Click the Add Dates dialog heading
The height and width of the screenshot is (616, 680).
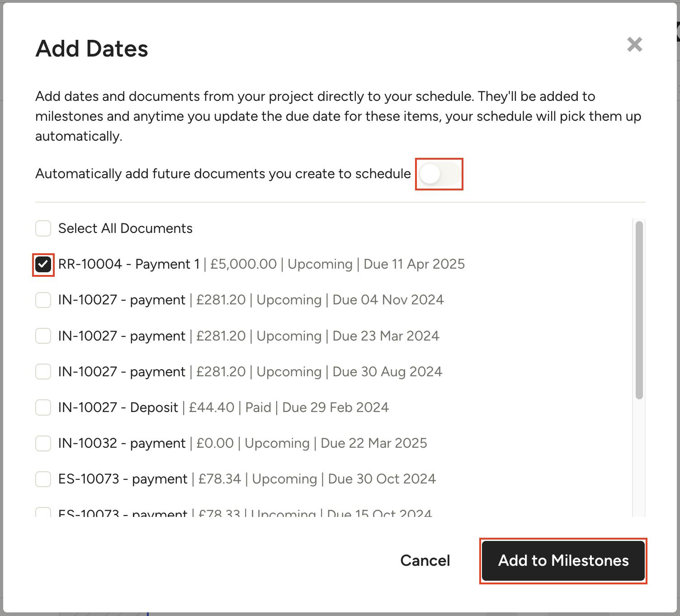tap(92, 49)
